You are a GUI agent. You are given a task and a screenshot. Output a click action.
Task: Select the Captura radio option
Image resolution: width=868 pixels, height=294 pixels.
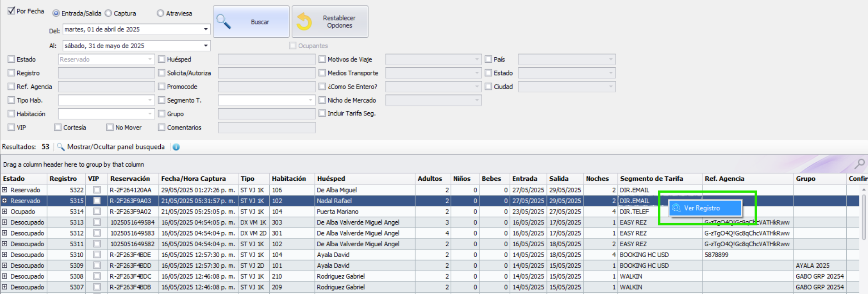108,13
